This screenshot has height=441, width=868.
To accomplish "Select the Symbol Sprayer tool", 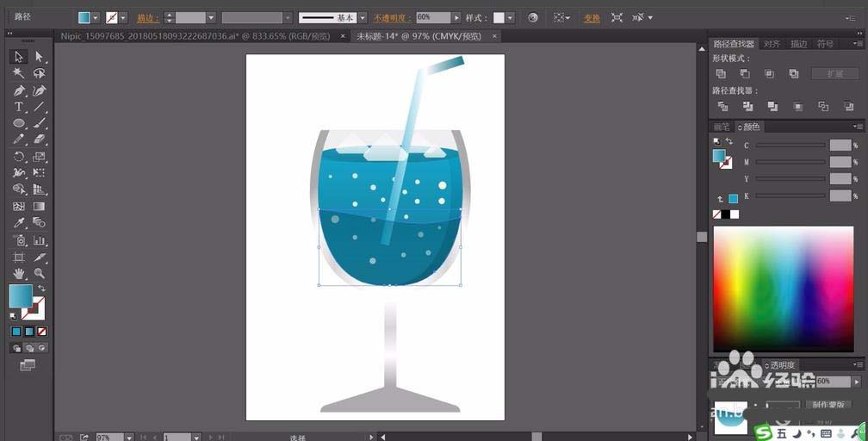I will pos(18,240).
